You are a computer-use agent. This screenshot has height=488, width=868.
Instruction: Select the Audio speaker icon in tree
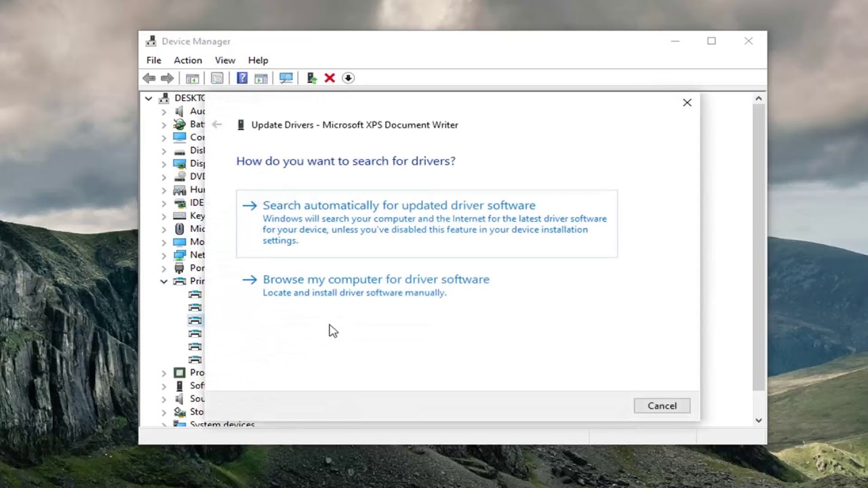pos(180,111)
